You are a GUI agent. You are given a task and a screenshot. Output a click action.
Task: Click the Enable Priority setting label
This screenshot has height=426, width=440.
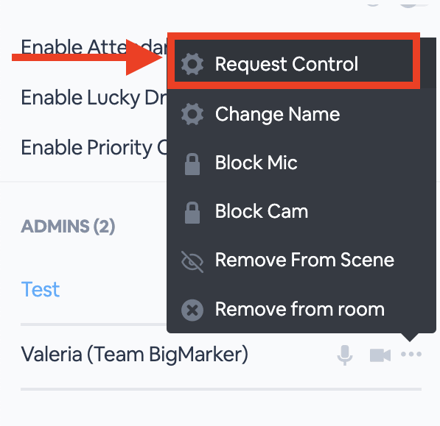click(94, 148)
